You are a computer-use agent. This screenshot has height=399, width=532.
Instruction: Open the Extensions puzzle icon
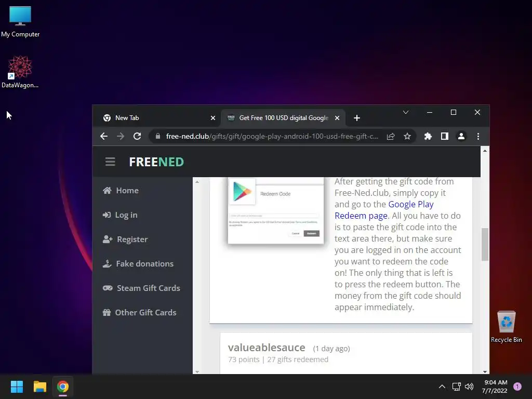click(x=428, y=137)
